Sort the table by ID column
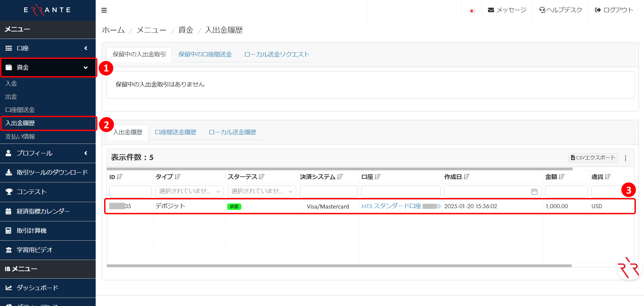Screen dimensions: 644x306 coord(120,177)
